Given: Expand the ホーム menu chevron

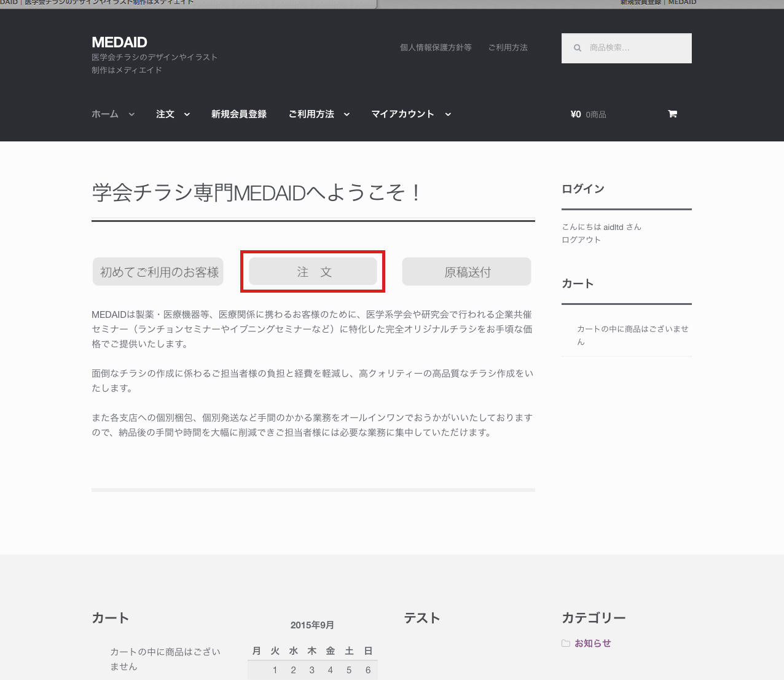Looking at the screenshot, I should [x=131, y=114].
